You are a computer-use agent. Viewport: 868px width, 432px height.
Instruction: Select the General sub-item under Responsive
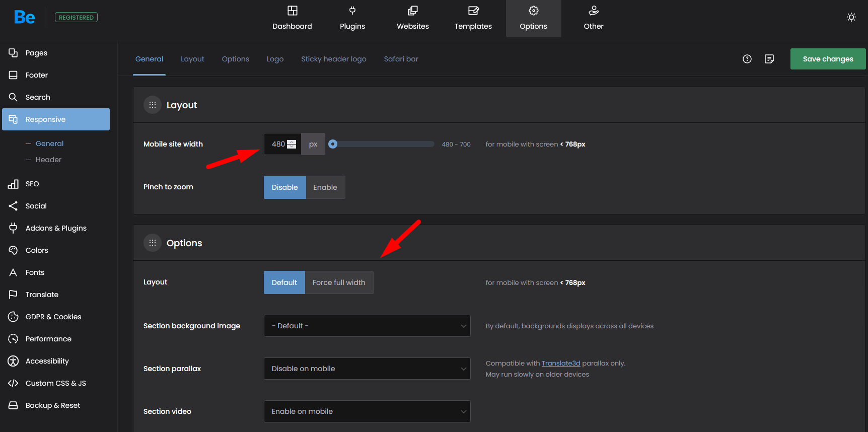pos(49,143)
